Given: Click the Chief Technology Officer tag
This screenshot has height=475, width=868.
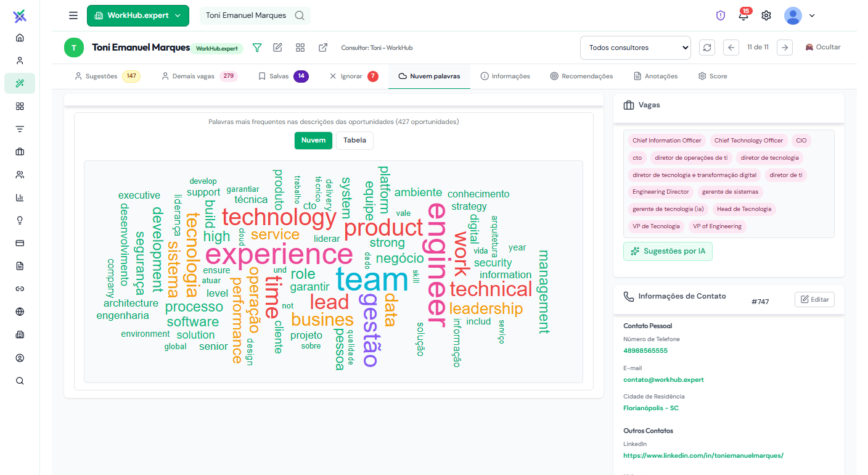Looking at the screenshot, I should 748,141.
